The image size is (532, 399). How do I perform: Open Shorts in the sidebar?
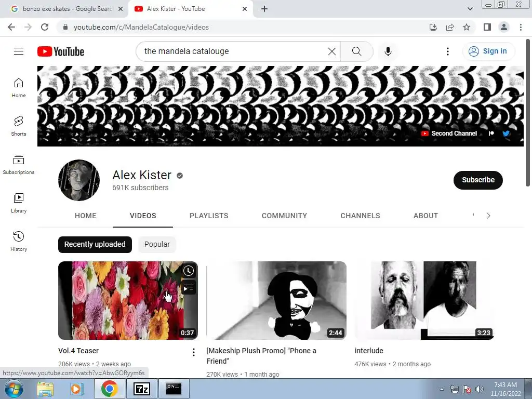(x=19, y=126)
